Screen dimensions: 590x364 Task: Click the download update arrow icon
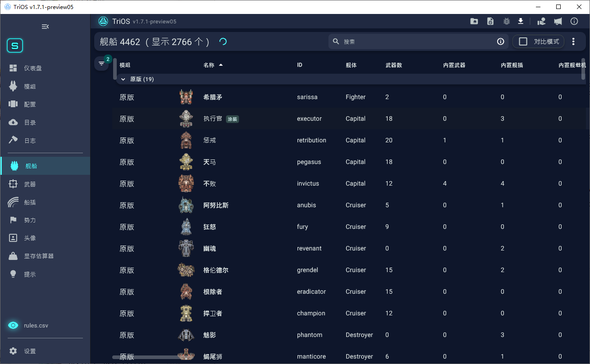521,21
